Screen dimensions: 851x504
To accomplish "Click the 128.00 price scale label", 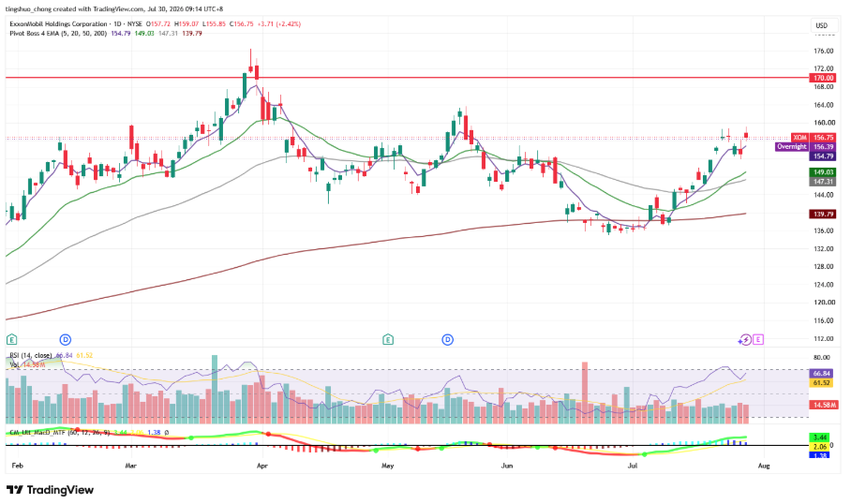I will tap(824, 266).
